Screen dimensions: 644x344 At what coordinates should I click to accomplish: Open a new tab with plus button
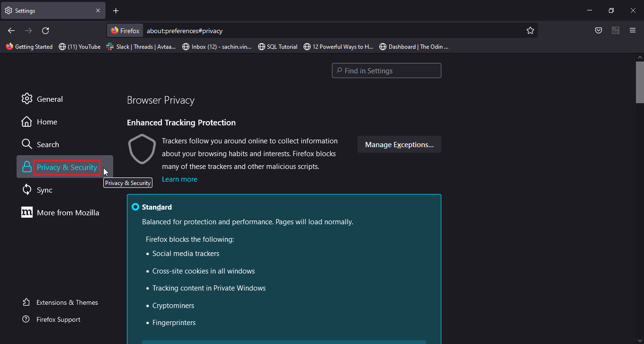pos(116,10)
